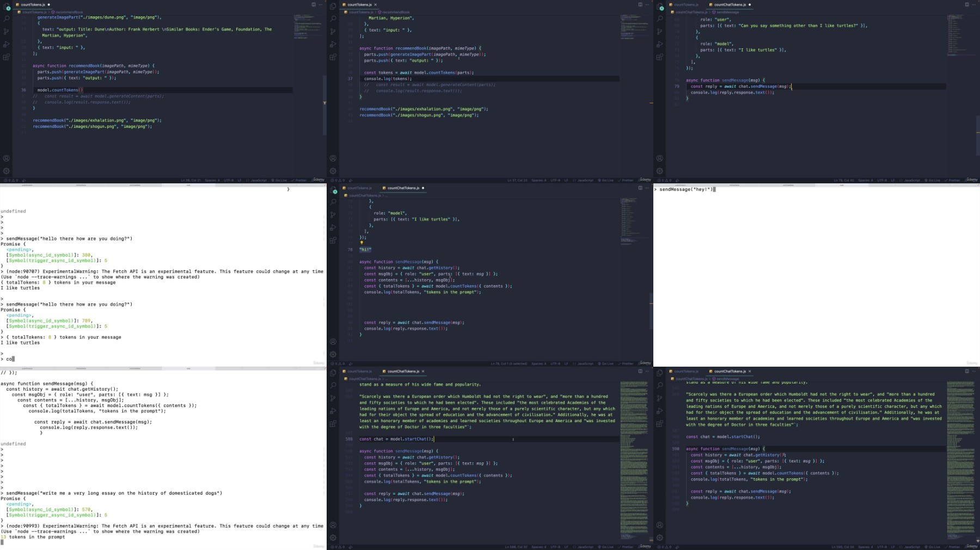Click errors and warnings count in line 36 editor
Screen dimensions: 980x550
point(10,180)
